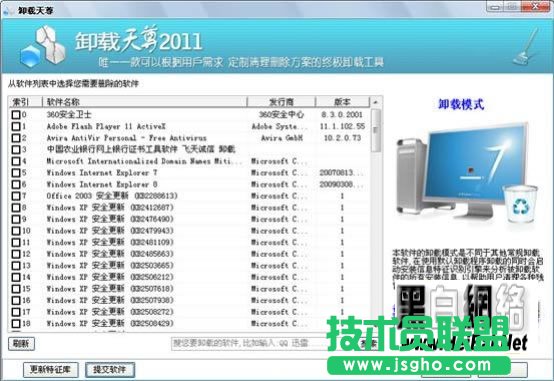Click the cube logo icon in header

pyautogui.click(x=42, y=46)
